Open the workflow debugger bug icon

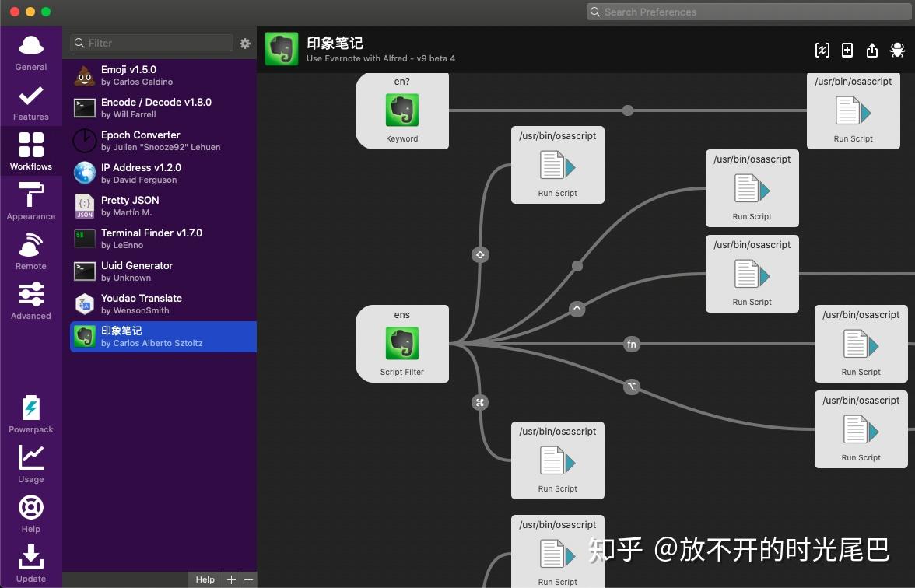coord(897,49)
